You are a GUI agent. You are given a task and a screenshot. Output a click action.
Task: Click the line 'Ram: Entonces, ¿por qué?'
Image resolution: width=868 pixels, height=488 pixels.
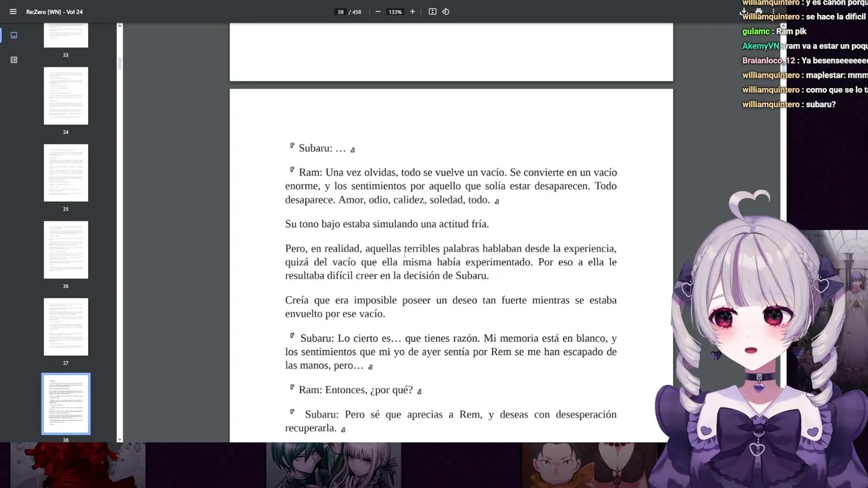355,390
